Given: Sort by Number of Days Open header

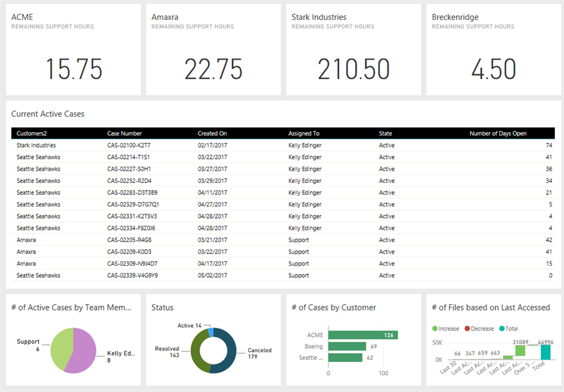Looking at the screenshot, I should point(498,133).
